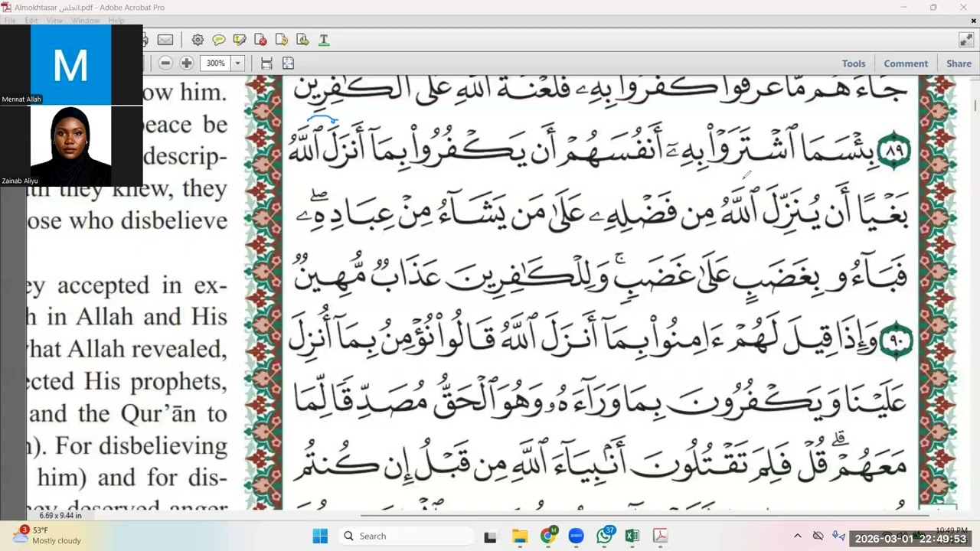Open the Tools pane
Screen dimensions: 980x551
pyautogui.click(x=854, y=64)
